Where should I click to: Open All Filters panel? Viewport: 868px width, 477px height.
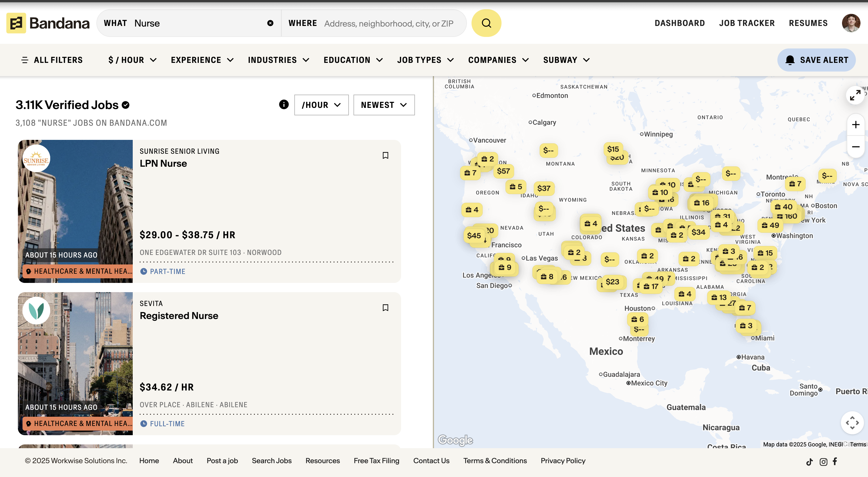52,60
